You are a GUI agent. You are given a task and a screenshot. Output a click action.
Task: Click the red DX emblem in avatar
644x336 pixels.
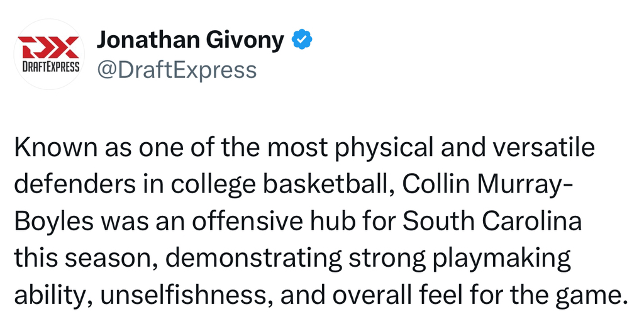[48, 47]
